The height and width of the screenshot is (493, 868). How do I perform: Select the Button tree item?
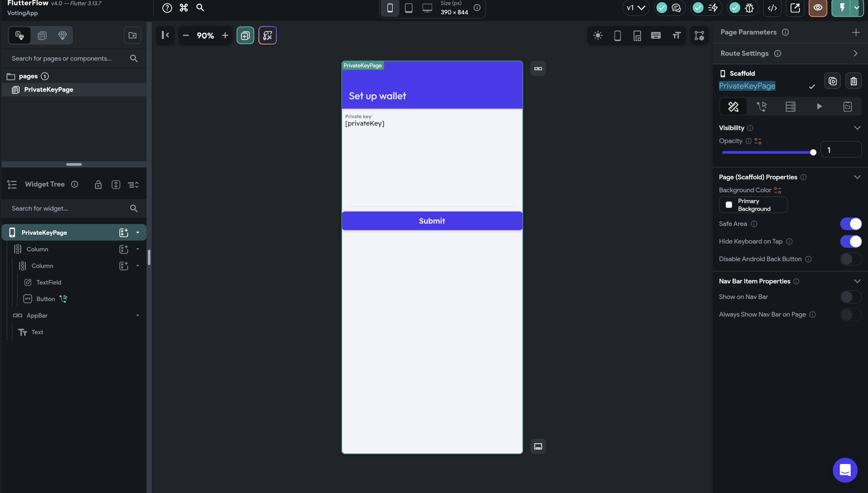pyautogui.click(x=45, y=299)
